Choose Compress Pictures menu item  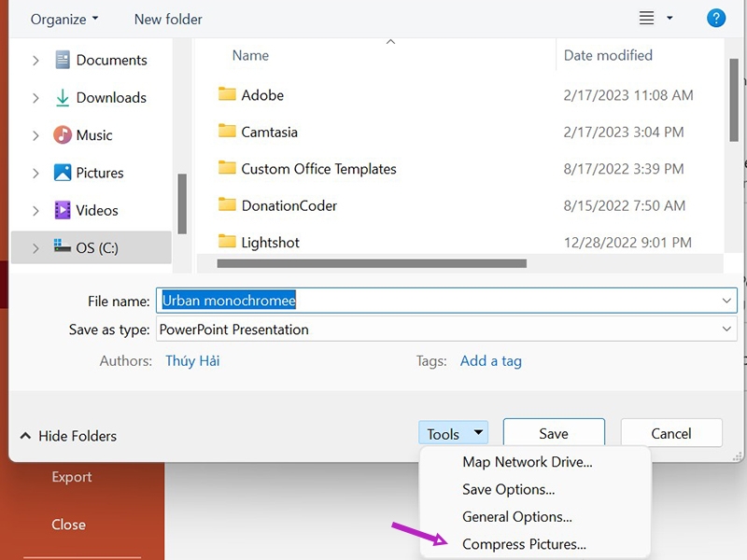tap(524, 544)
